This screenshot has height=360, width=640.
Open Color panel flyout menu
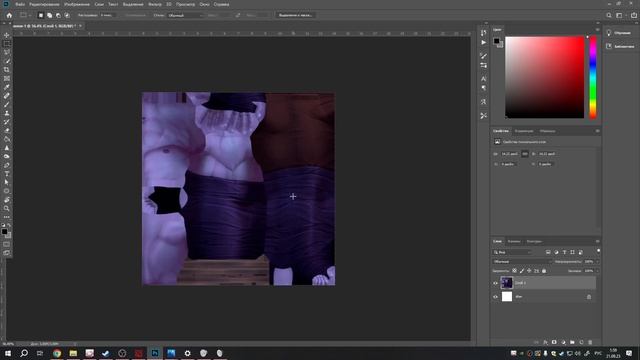597,29
